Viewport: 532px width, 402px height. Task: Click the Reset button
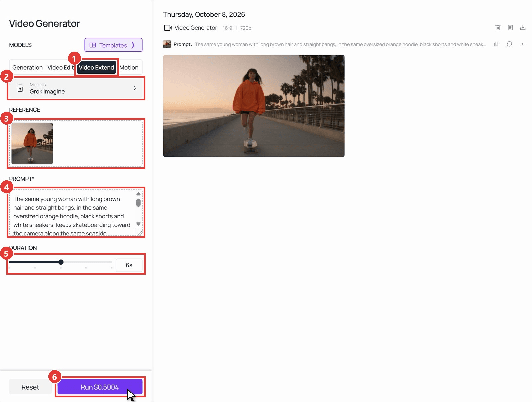tap(30, 387)
